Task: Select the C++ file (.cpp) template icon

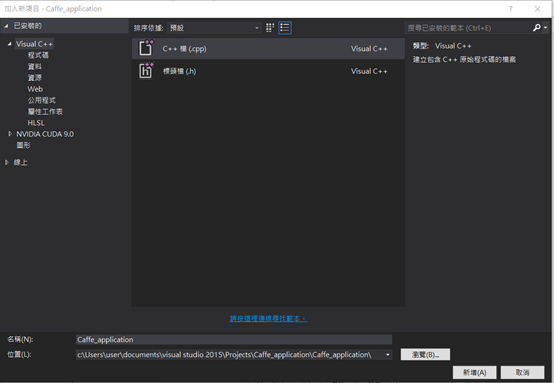Action: (x=146, y=48)
